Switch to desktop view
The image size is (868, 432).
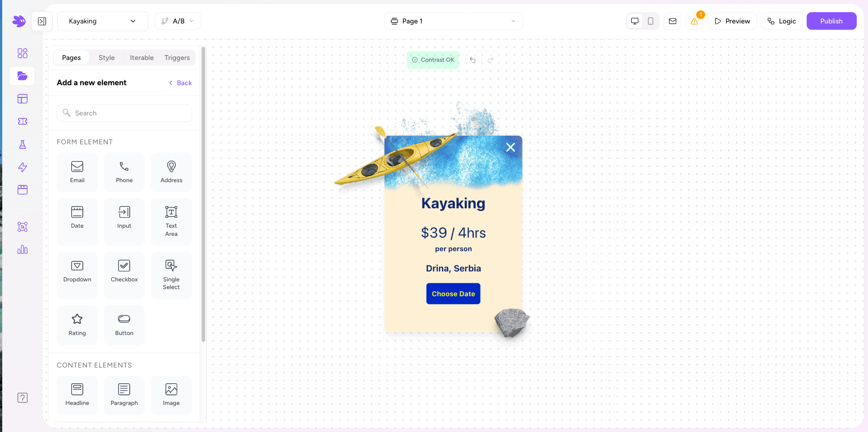(x=635, y=21)
